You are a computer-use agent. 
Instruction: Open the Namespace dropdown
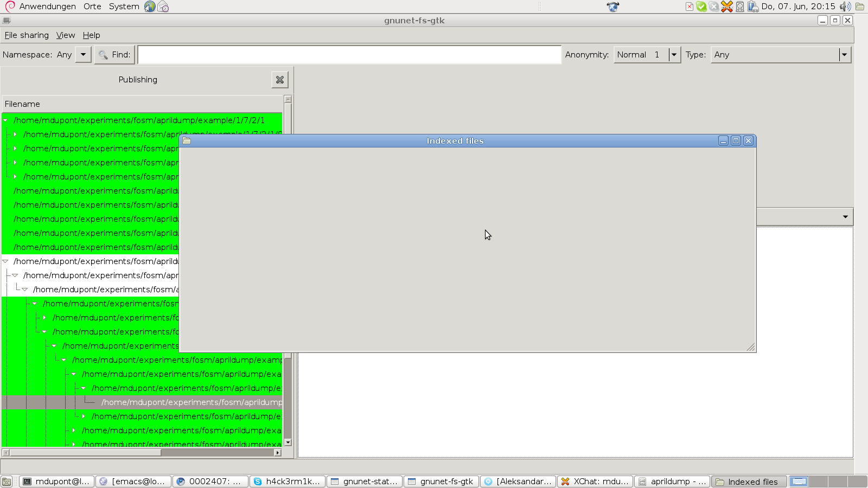click(83, 55)
